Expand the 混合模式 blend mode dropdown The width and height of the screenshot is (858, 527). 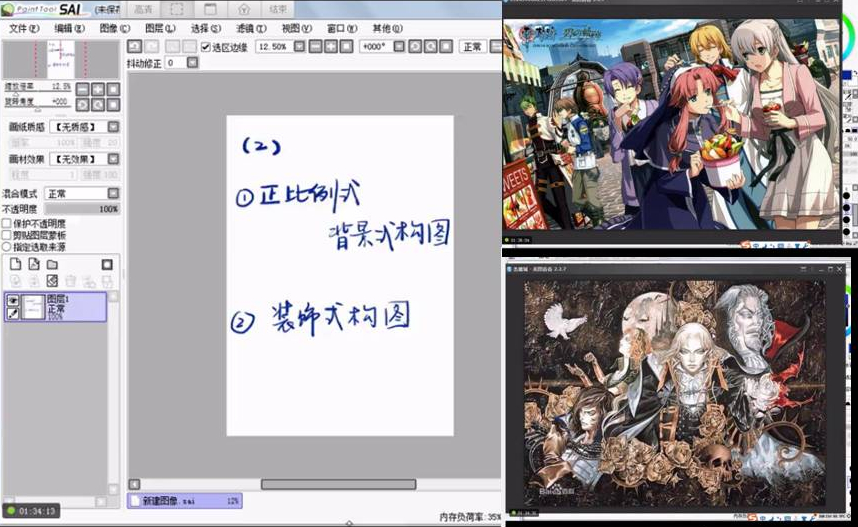point(113,193)
